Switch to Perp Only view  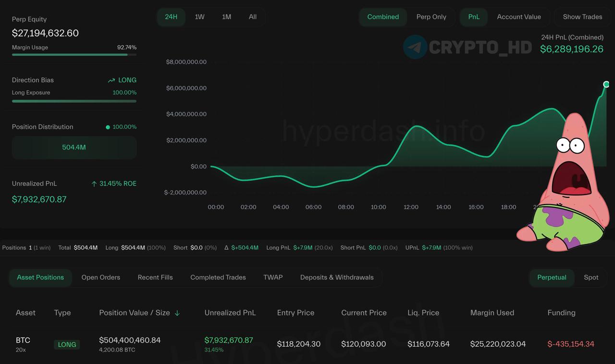(x=431, y=17)
